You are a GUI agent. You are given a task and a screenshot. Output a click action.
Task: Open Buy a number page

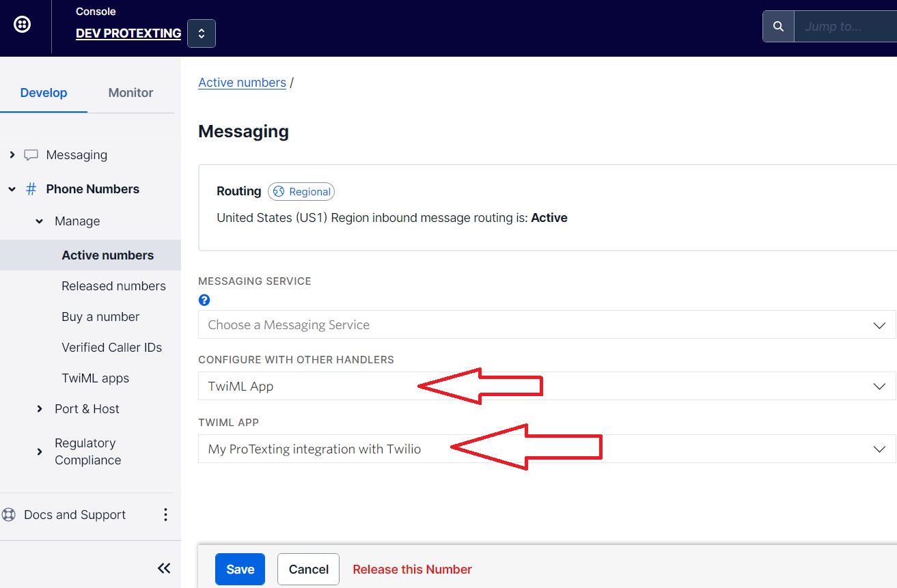pyautogui.click(x=100, y=317)
